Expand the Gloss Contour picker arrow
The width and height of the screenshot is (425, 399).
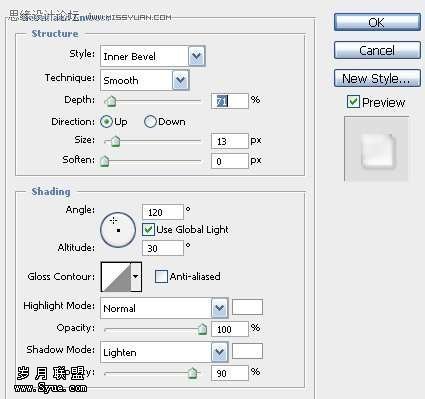click(136, 277)
